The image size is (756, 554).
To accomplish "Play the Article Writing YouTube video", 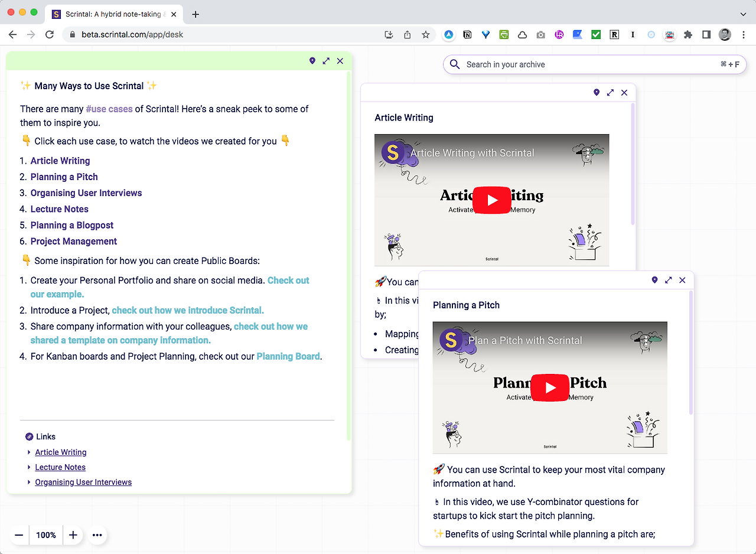I will click(x=492, y=200).
